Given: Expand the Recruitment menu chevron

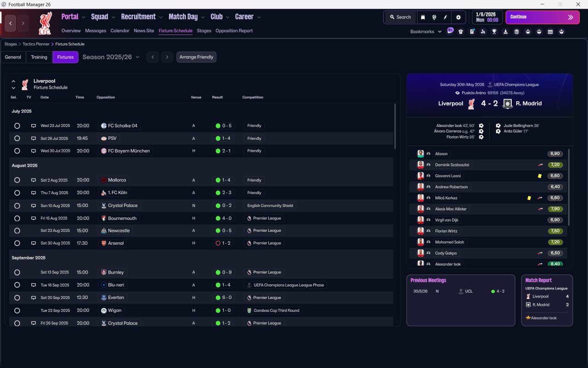Looking at the screenshot, I should click(161, 17).
